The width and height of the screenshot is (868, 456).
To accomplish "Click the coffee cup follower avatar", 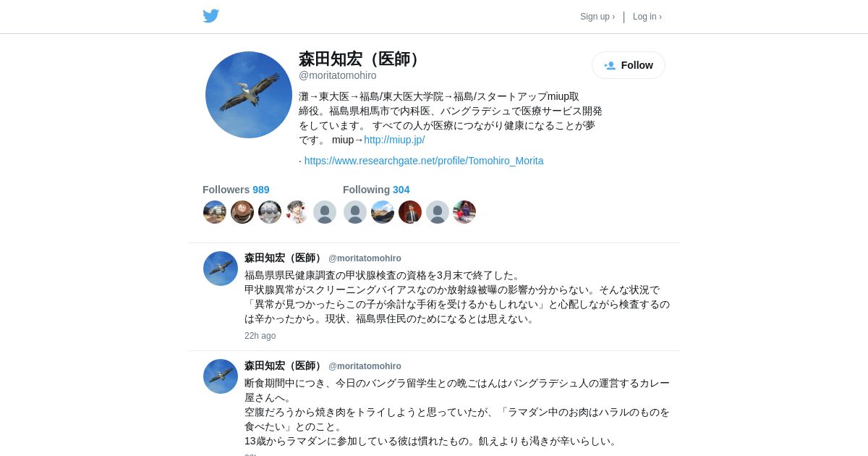I will coord(242,212).
